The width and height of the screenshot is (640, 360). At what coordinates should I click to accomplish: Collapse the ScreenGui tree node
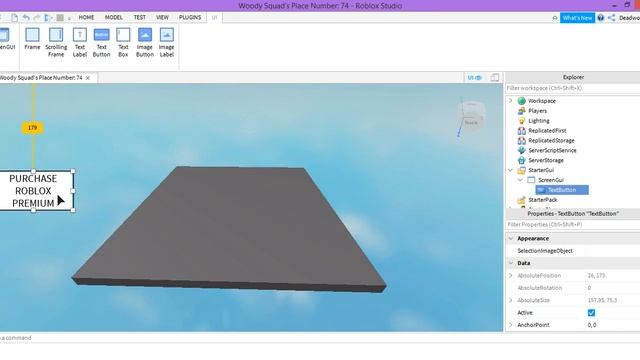click(520, 180)
